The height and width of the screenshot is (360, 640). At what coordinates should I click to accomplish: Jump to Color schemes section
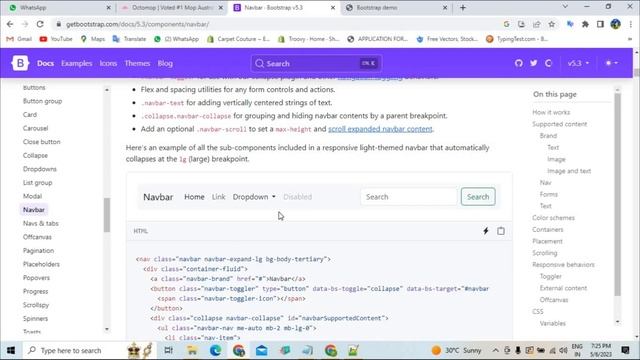(553, 218)
